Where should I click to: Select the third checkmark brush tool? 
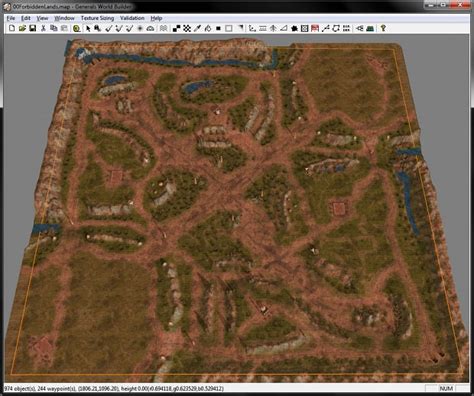point(129,29)
